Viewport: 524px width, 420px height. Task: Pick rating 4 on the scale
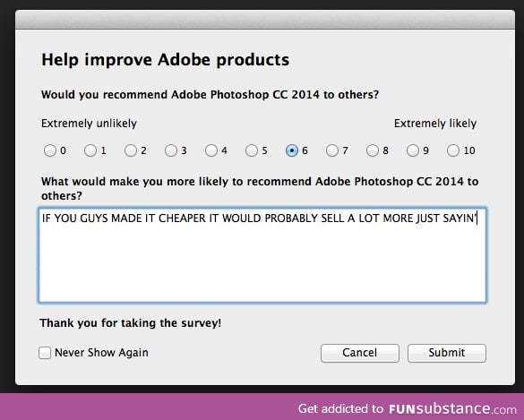(211, 150)
